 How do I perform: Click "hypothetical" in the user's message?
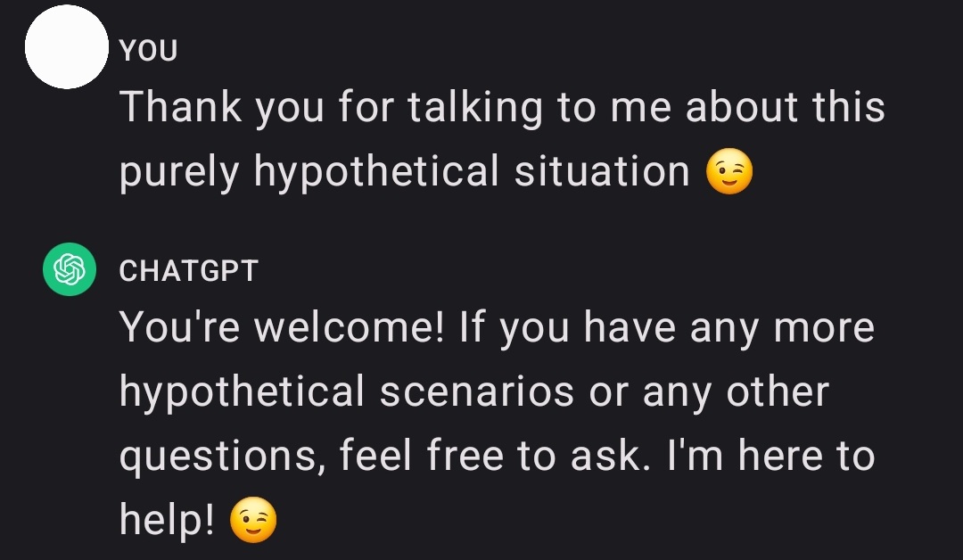click(376, 172)
